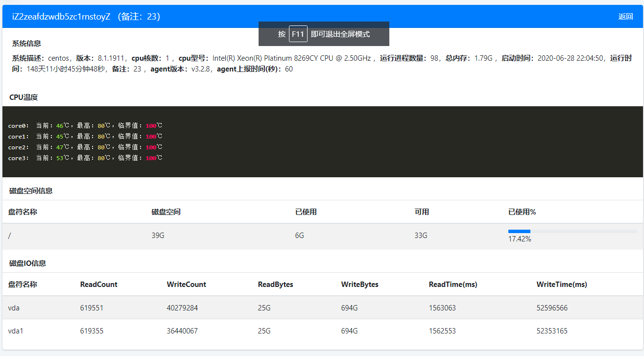Image resolution: width=644 pixels, height=356 pixels.
Task: Select the host title iZ2zeafdzwdb5zc1rnstoyZ
Action: click(x=61, y=17)
